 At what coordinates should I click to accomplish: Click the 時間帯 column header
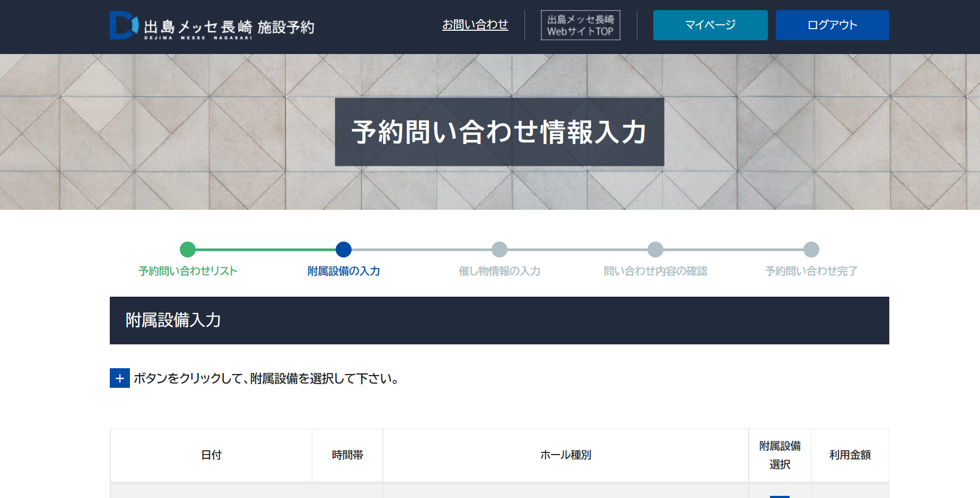[x=347, y=455]
